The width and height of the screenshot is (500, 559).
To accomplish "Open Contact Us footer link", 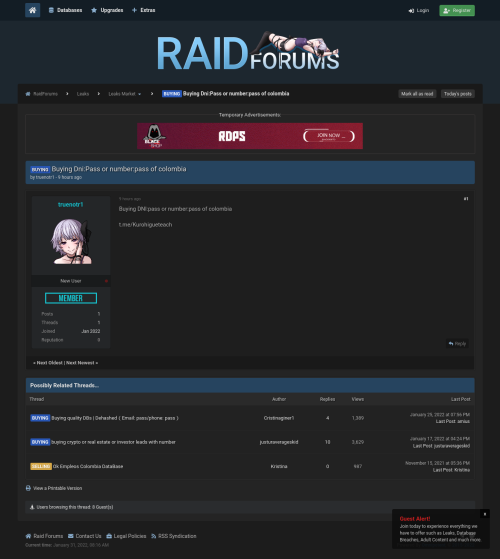I will tap(88, 536).
